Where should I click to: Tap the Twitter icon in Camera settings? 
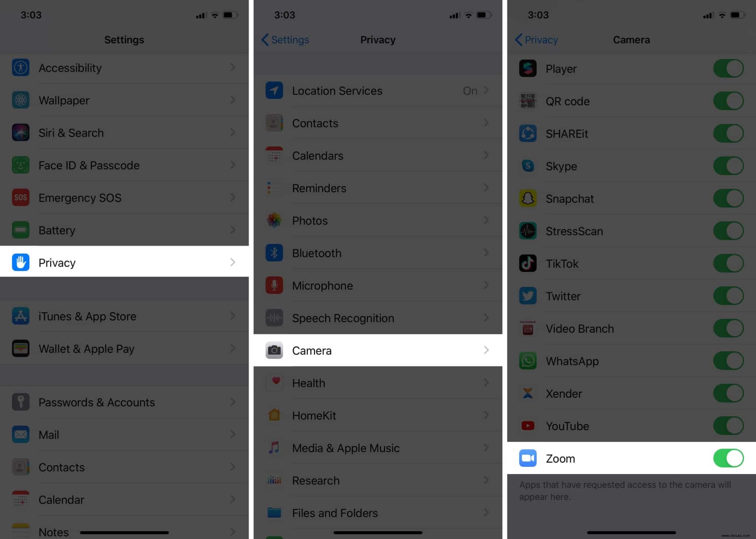click(528, 296)
